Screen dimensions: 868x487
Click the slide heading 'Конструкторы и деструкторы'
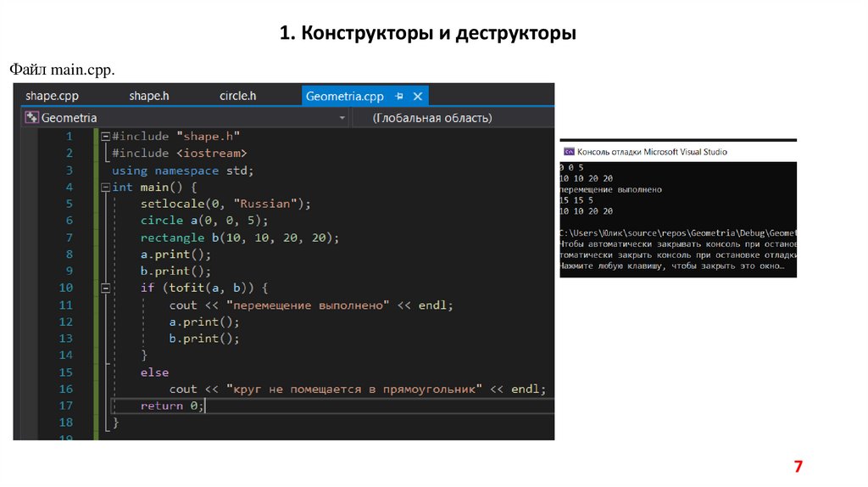(438, 33)
